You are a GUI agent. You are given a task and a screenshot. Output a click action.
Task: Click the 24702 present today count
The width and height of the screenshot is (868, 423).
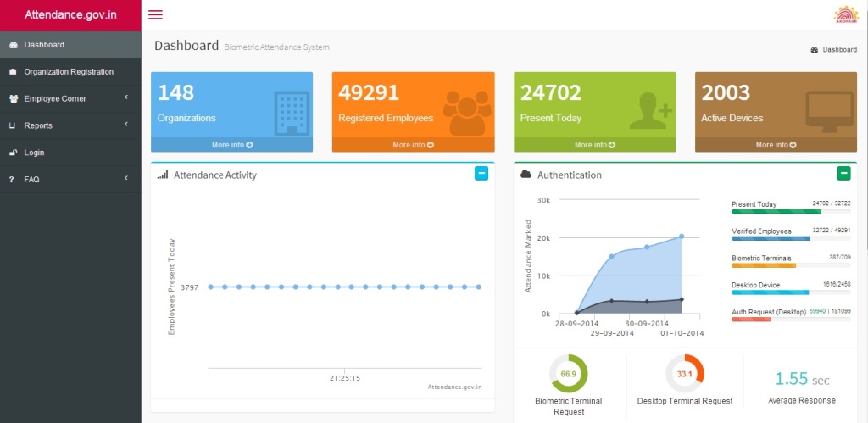(551, 92)
